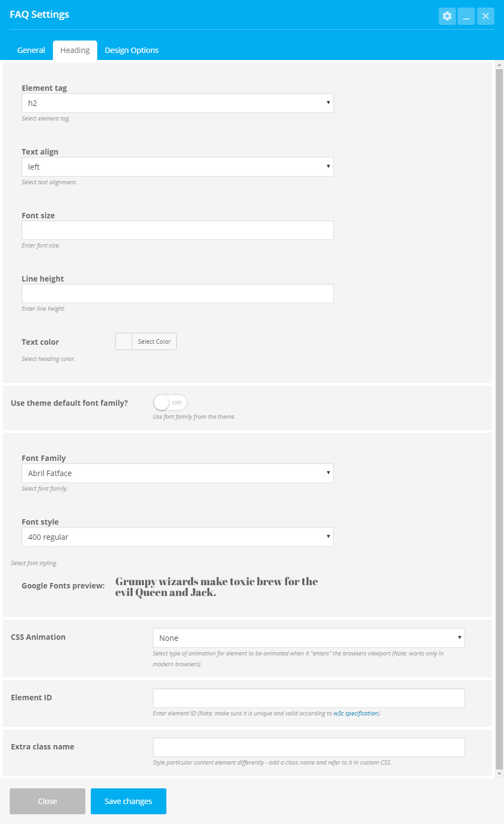Screen dimensions: 504x824
Task: Click the Save changes button
Action: coord(129,801)
